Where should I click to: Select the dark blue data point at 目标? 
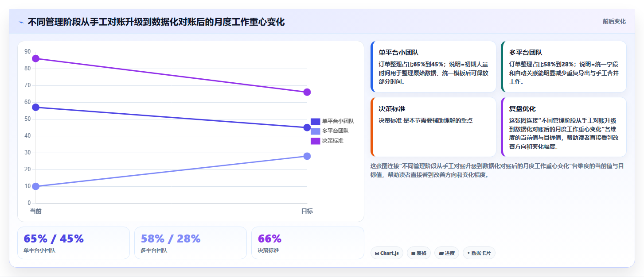click(307, 127)
